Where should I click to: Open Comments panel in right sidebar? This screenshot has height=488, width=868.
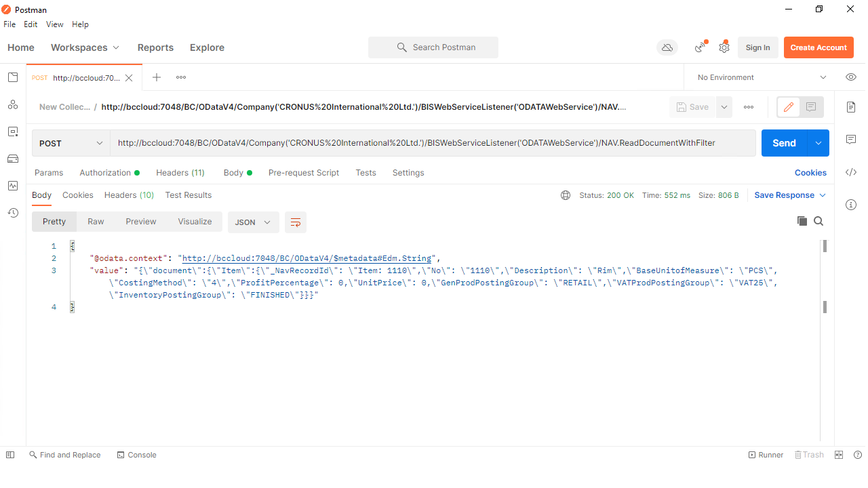click(x=851, y=140)
